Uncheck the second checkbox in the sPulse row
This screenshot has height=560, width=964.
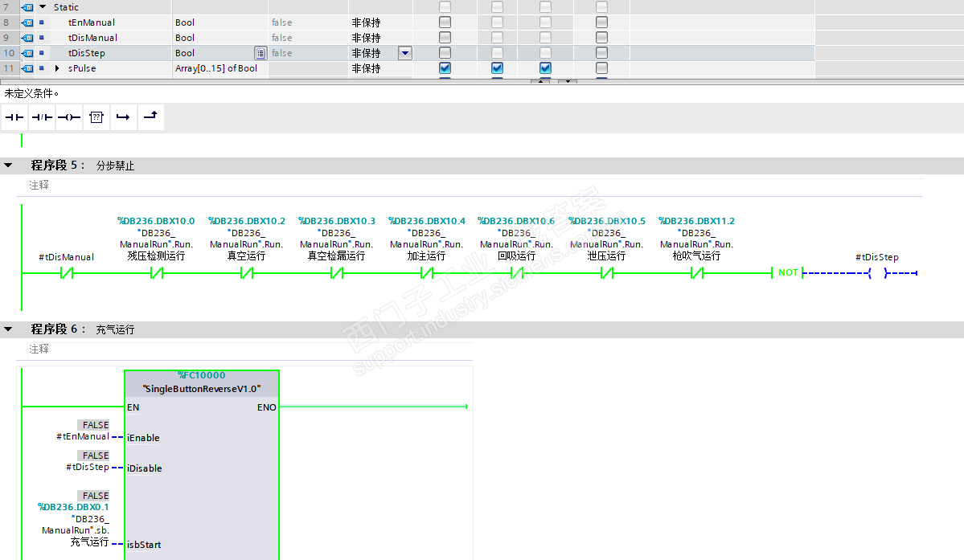pyautogui.click(x=498, y=68)
